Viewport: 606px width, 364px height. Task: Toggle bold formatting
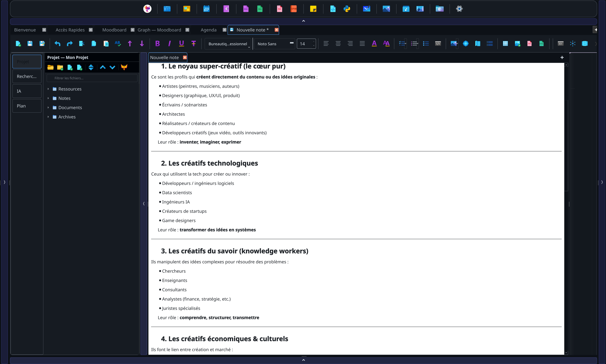point(158,44)
